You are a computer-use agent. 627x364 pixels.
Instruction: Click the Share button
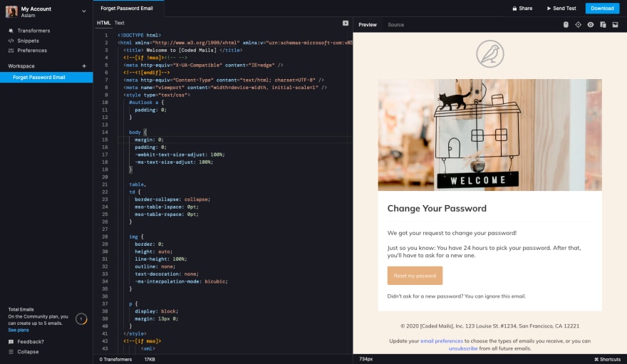522,9
